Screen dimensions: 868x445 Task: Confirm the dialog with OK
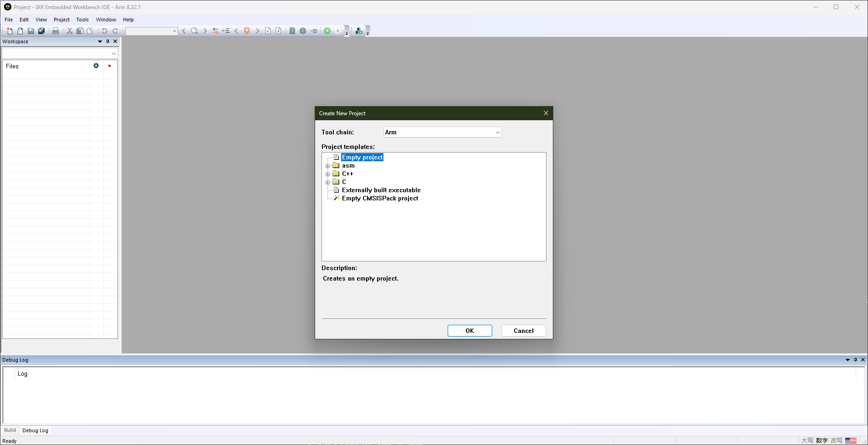click(470, 331)
